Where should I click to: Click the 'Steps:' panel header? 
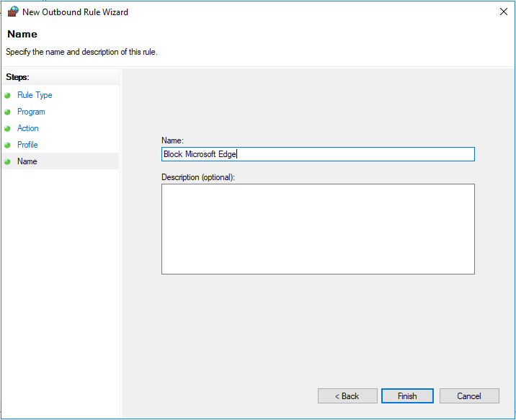pos(17,77)
